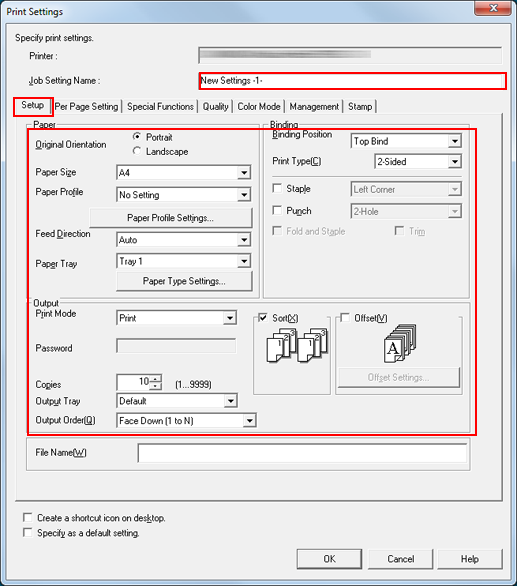Open the Management tab

click(314, 107)
